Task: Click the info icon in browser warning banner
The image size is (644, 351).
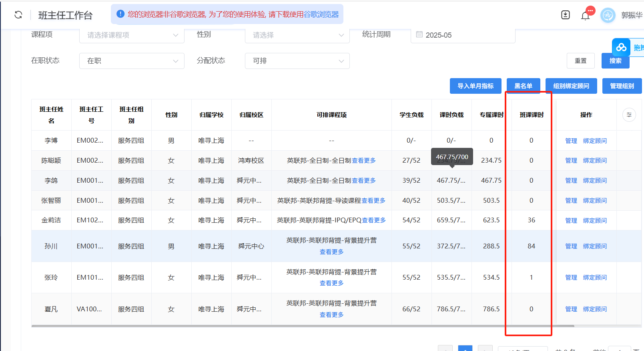Action: (120, 14)
